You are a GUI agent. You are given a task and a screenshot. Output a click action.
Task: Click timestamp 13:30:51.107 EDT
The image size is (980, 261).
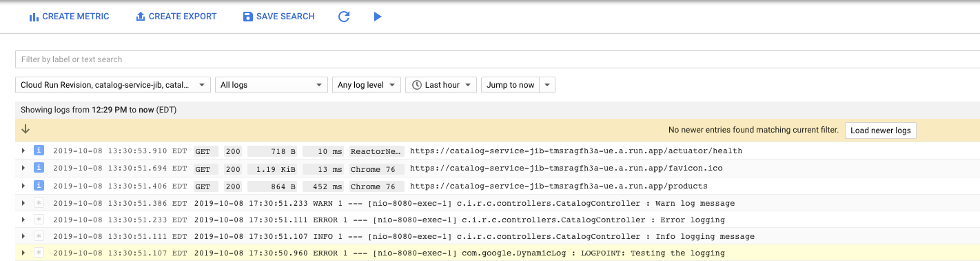click(120, 253)
